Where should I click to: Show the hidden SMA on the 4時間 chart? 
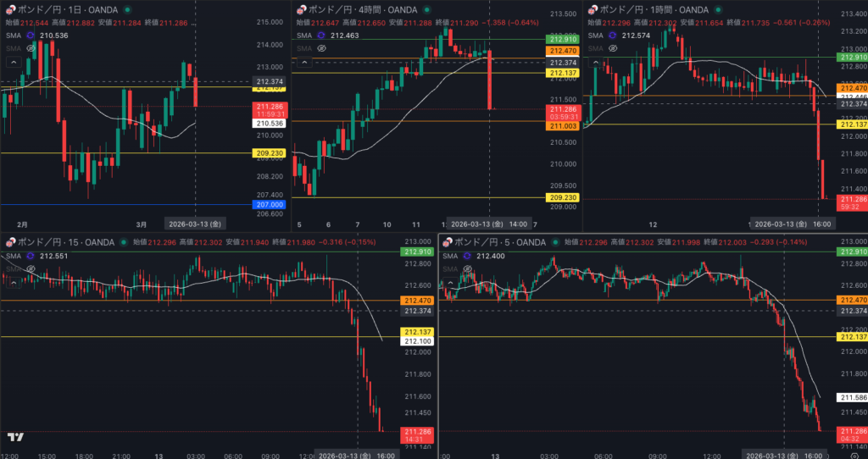point(321,48)
